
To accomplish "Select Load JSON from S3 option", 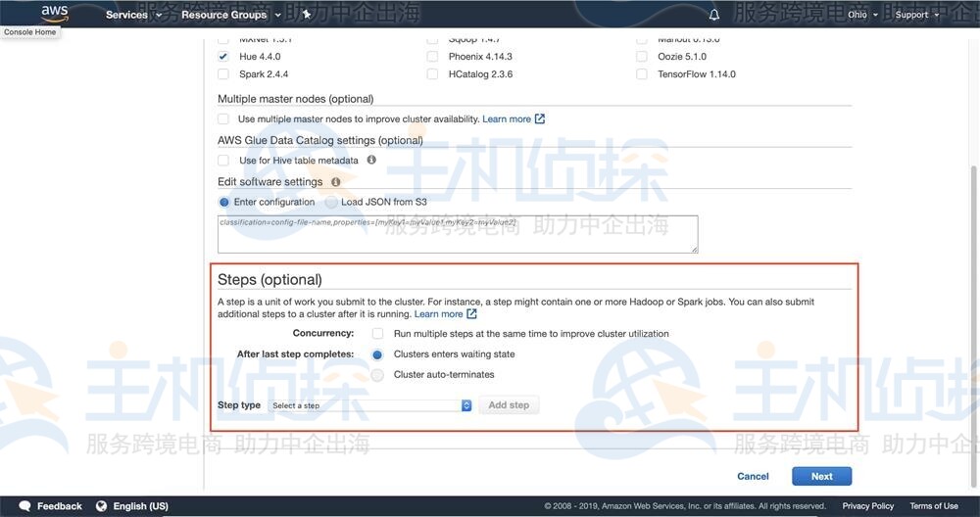I will coord(330,202).
